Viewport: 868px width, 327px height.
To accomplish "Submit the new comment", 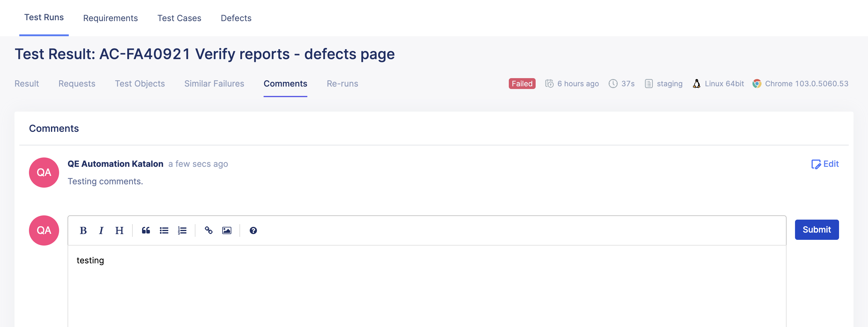I will coord(816,230).
